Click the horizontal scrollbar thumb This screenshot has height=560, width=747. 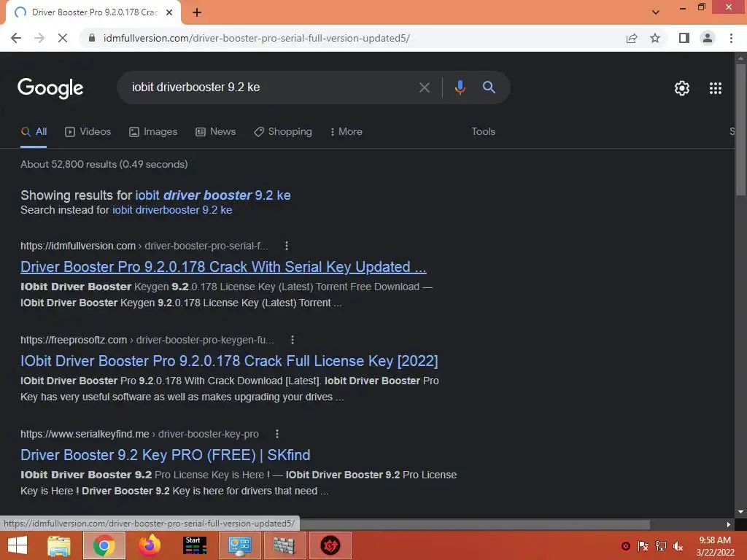[x=475, y=524]
